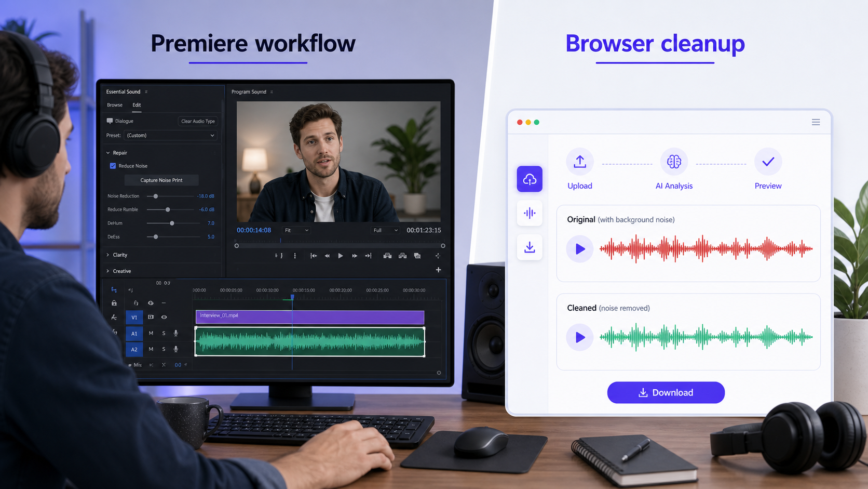Click the Noise Reduction slider handle
The height and width of the screenshot is (489, 868).
coord(156,196)
